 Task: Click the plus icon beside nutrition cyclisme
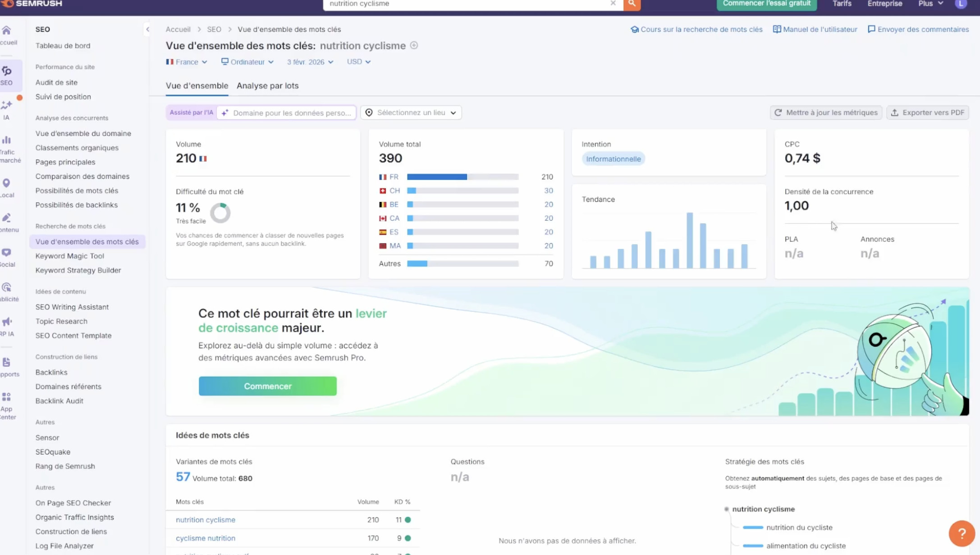pos(414,45)
